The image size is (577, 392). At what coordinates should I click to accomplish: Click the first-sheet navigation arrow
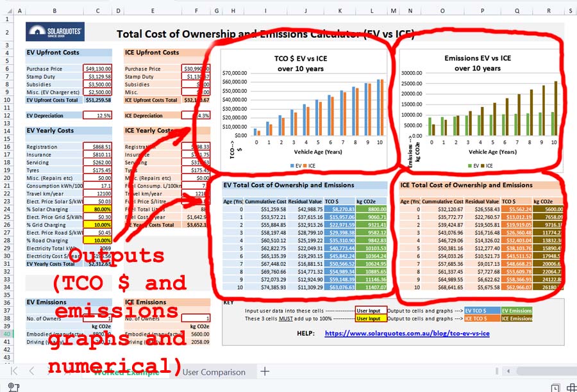pos(14,371)
